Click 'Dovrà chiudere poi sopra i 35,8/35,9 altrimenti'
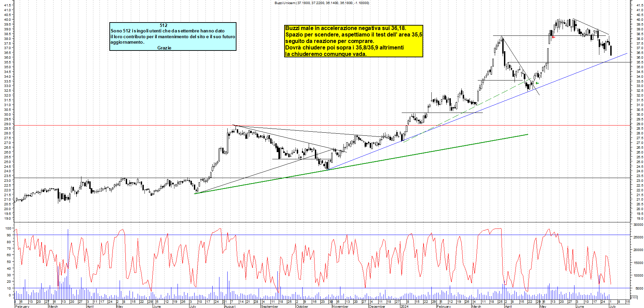This screenshot has width=644, height=308. point(344,48)
